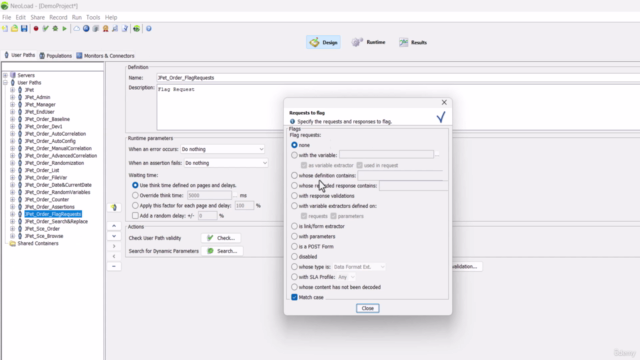
Task: Click the green checkmark Check User Path icon
Action: (x=45, y=29)
